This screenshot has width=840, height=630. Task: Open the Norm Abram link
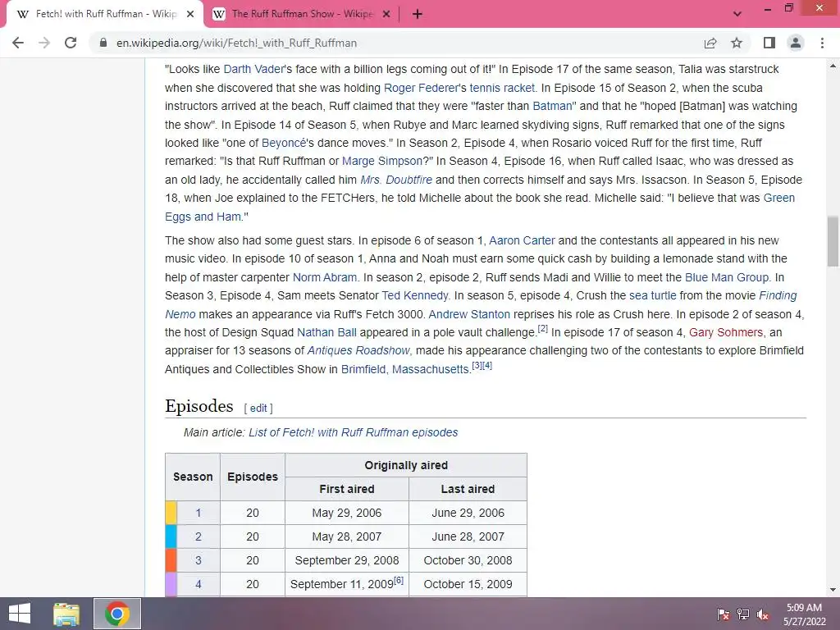pos(325,277)
